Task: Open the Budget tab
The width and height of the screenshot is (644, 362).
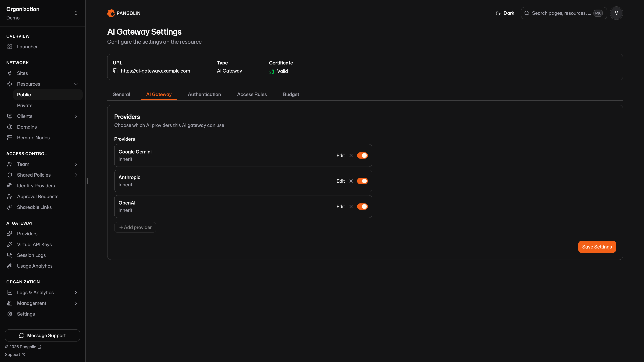Action: coord(291,94)
